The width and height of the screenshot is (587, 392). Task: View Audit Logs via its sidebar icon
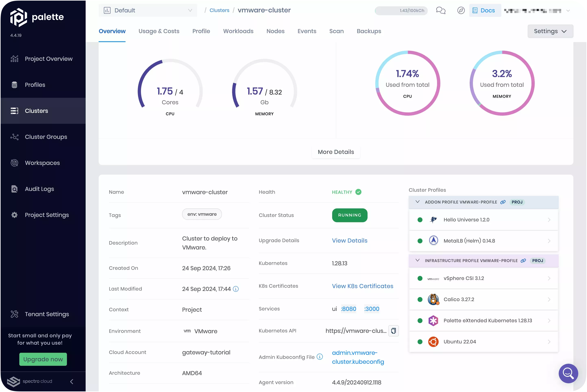click(14, 189)
